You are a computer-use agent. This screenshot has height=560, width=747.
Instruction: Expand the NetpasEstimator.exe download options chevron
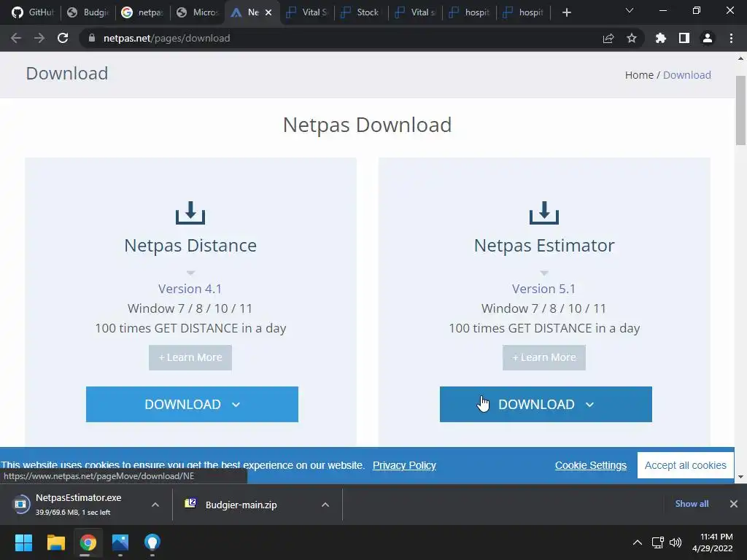pos(155,505)
